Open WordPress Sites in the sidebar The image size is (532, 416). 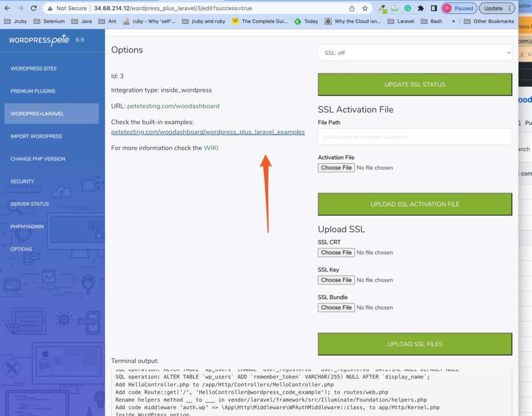click(x=34, y=69)
